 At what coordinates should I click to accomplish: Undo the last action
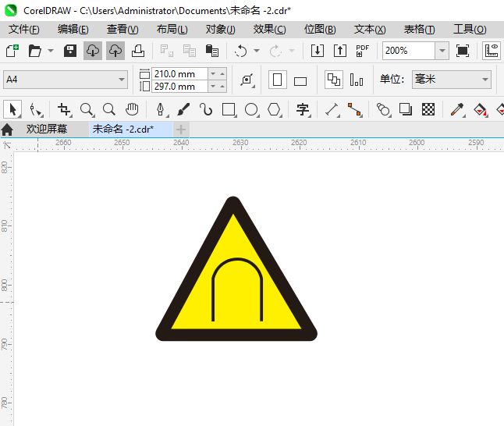point(241,51)
